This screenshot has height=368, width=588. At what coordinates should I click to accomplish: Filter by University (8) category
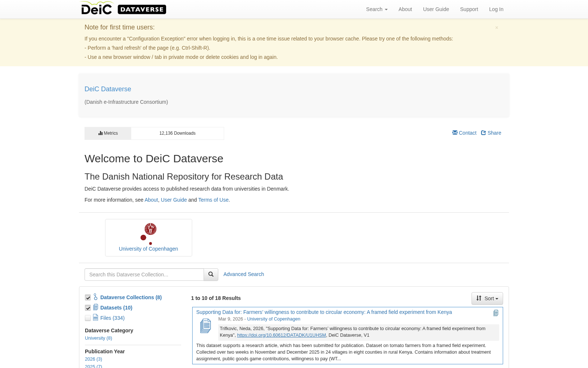pos(98,338)
